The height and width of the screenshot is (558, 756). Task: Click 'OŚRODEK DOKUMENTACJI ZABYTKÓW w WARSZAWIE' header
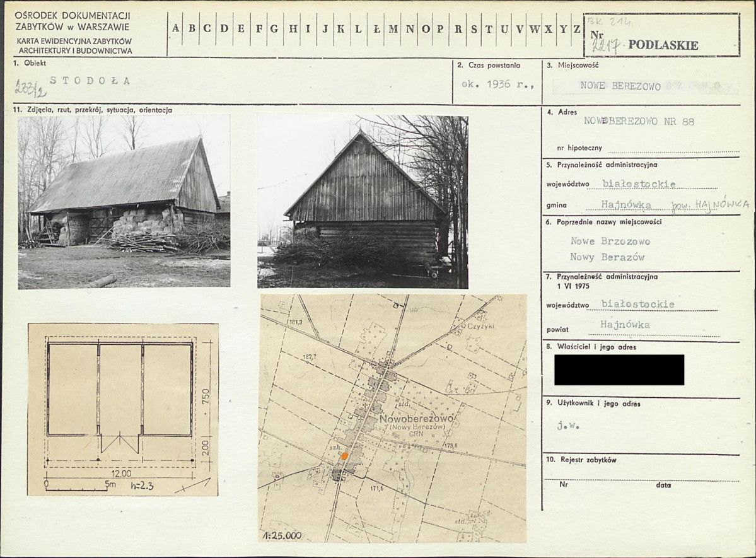point(73,21)
